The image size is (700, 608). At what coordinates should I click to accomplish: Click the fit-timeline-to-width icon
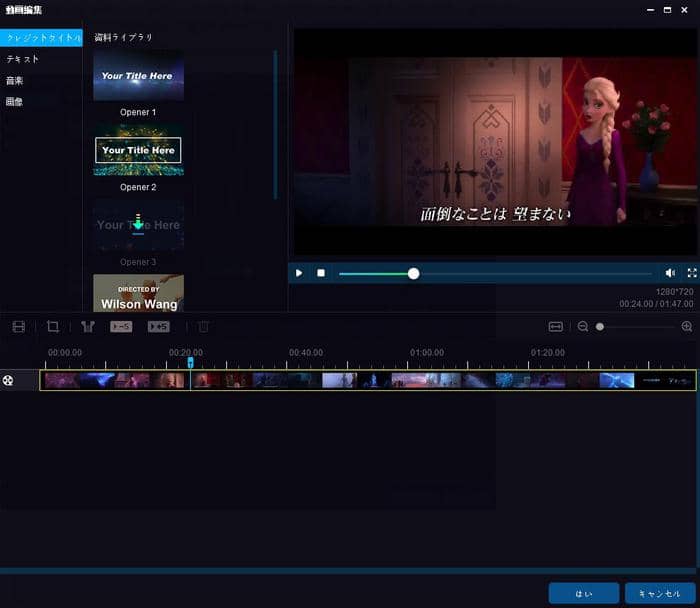point(556,327)
